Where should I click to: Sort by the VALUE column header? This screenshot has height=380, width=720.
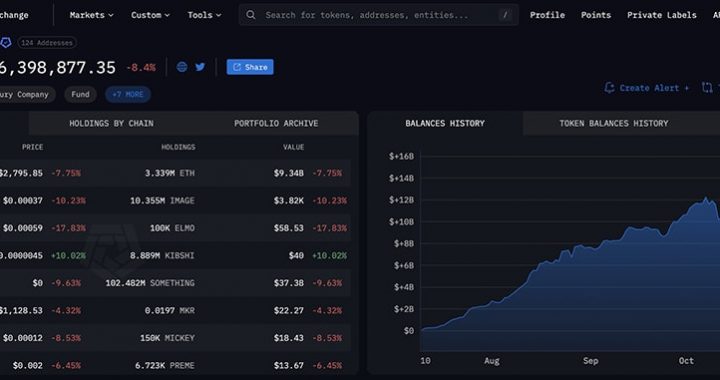coord(293,147)
